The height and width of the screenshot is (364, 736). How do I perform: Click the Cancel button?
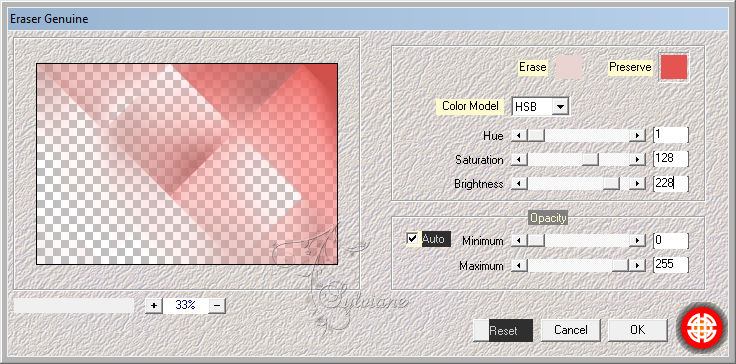pyautogui.click(x=571, y=330)
